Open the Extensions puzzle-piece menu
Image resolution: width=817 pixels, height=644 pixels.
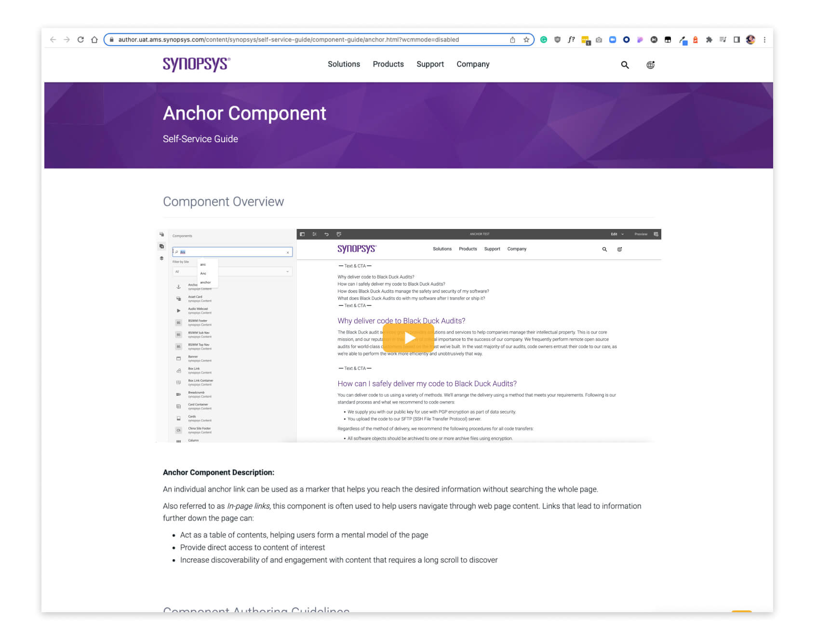tap(709, 40)
